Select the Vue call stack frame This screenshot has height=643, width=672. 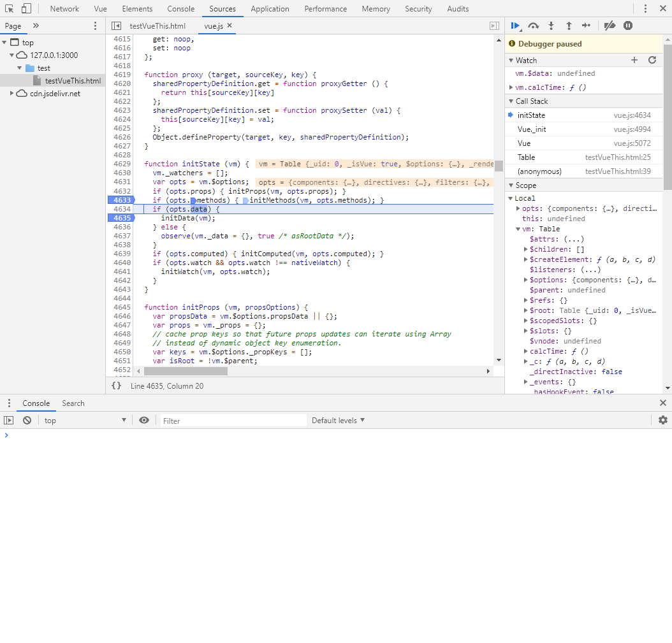(584, 143)
